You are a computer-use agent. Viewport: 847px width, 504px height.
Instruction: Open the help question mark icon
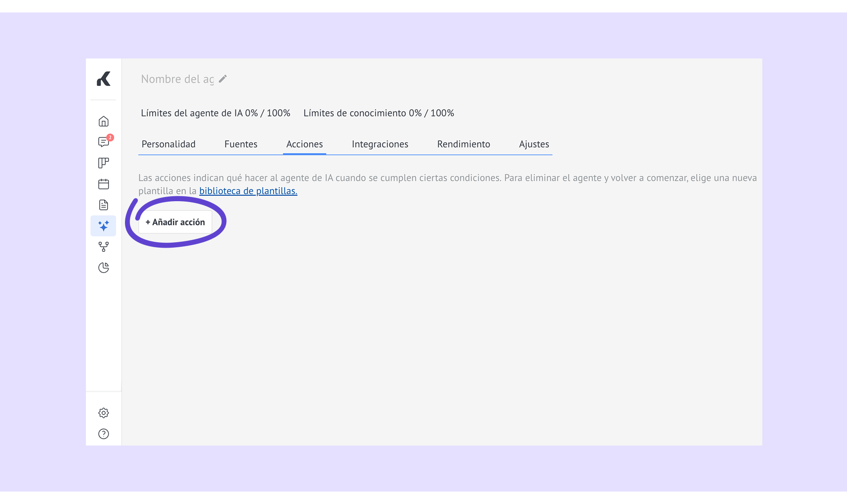(103, 434)
